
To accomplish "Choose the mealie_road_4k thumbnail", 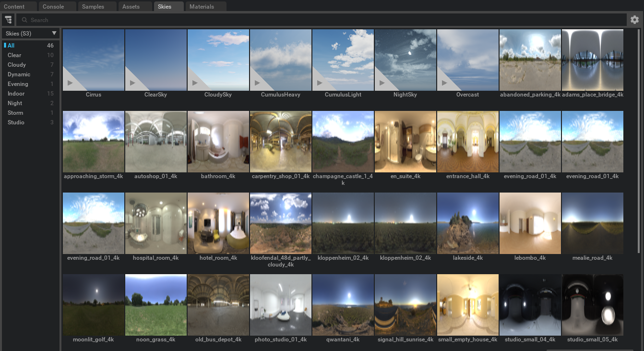I will coord(593,223).
